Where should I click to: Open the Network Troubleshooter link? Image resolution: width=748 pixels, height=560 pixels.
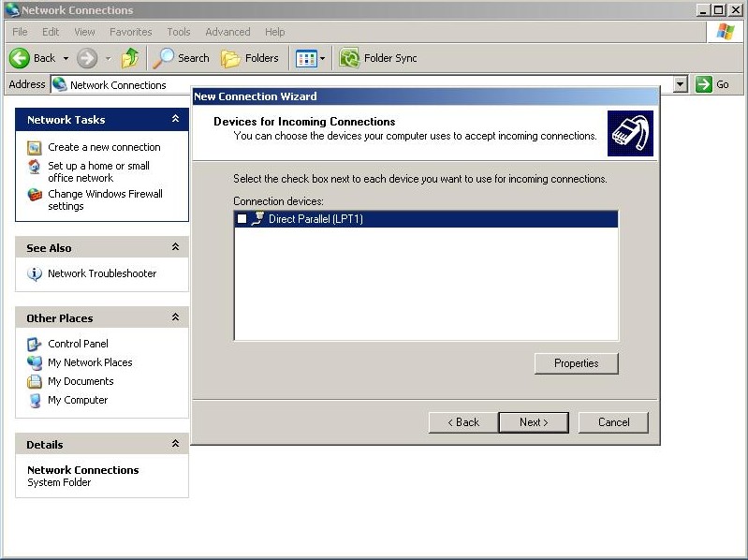click(102, 273)
